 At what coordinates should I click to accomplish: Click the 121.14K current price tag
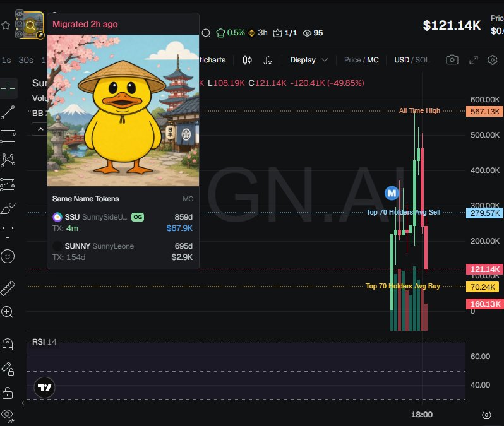click(x=484, y=269)
